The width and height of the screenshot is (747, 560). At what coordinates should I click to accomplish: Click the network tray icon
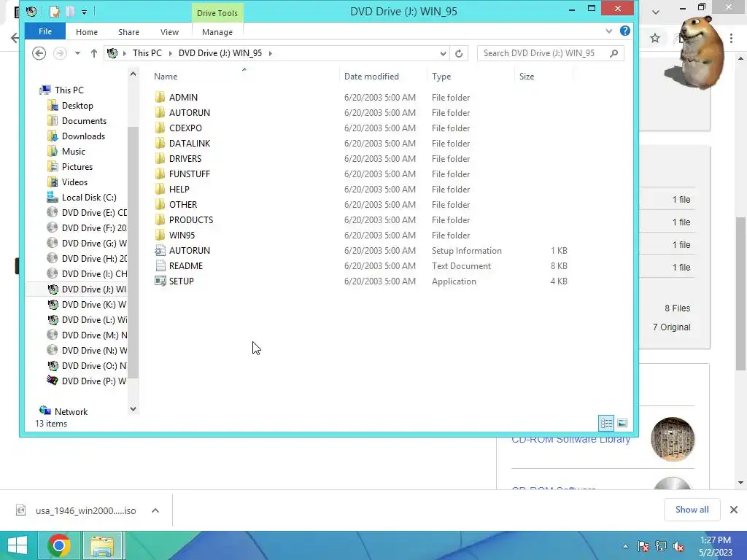[661, 546]
